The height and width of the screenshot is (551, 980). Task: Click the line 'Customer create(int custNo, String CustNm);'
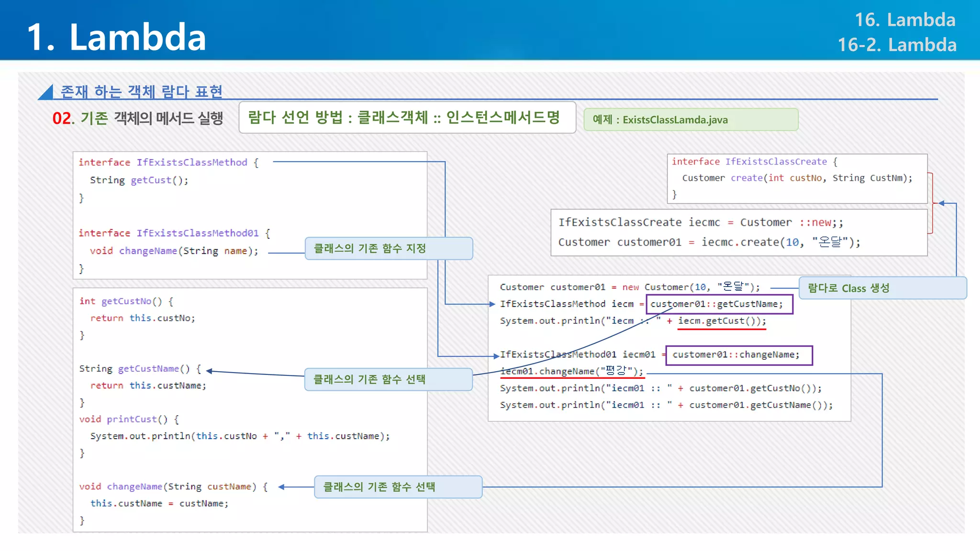[797, 178]
